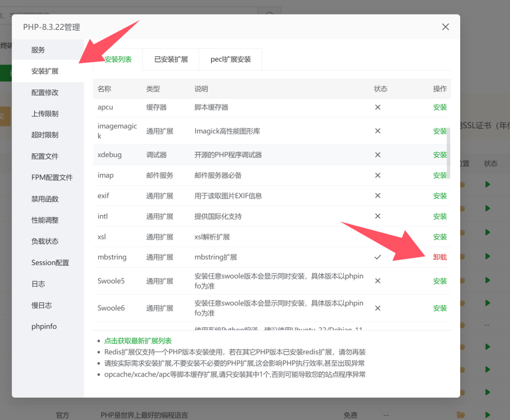510x420 pixels.
Task: Click the X status icon for intl
Action: click(x=378, y=216)
